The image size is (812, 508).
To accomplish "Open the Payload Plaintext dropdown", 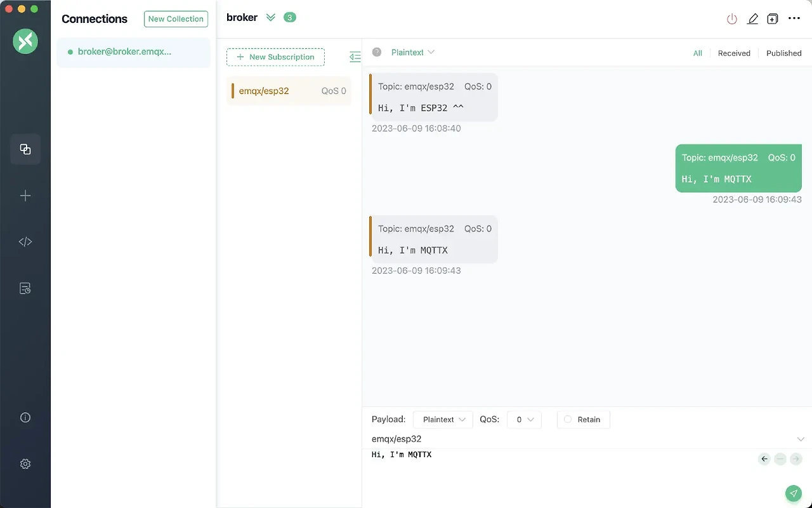I will (443, 420).
